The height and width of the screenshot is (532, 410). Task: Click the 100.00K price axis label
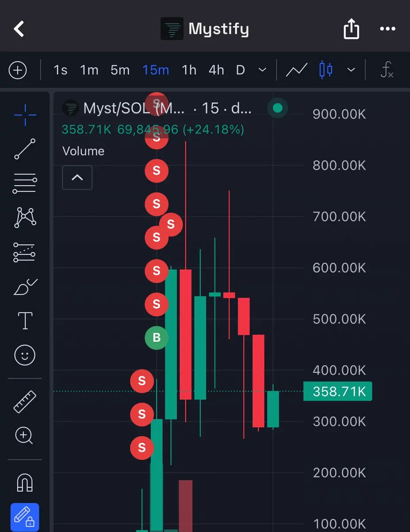tap(340, 524)
